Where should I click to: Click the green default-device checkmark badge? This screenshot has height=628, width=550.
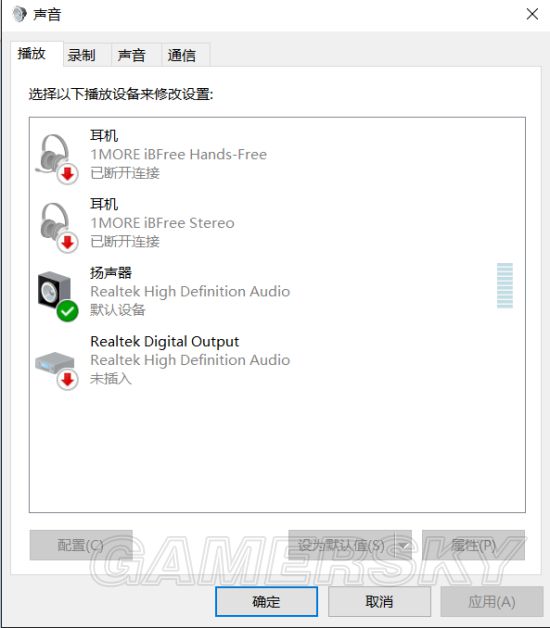(x=67, y=311)
